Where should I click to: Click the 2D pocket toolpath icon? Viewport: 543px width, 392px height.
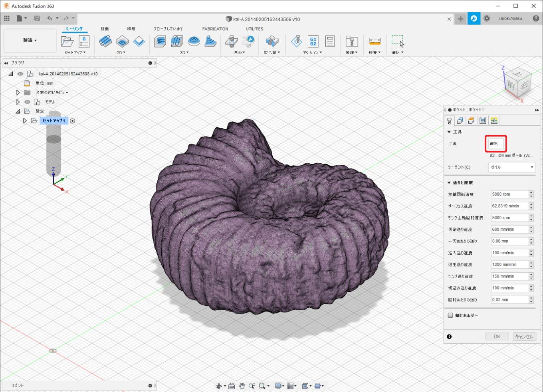click(x=122, y=42)
